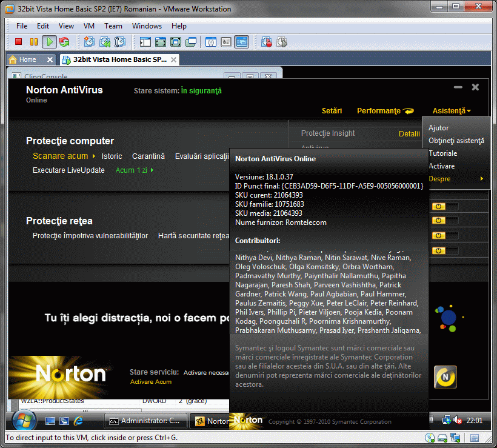Open the Setări settings link
This screenshot has width=497, height=448.
(x=332, y=111)
